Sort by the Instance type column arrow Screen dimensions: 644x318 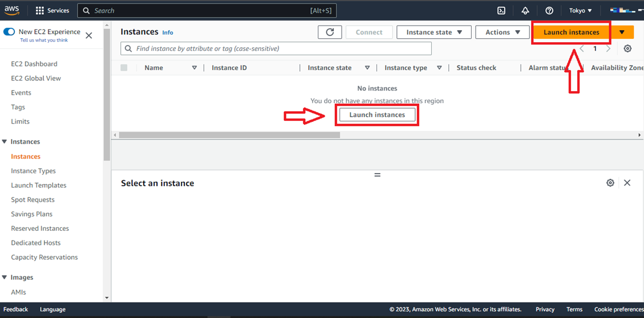coord(439,68)
